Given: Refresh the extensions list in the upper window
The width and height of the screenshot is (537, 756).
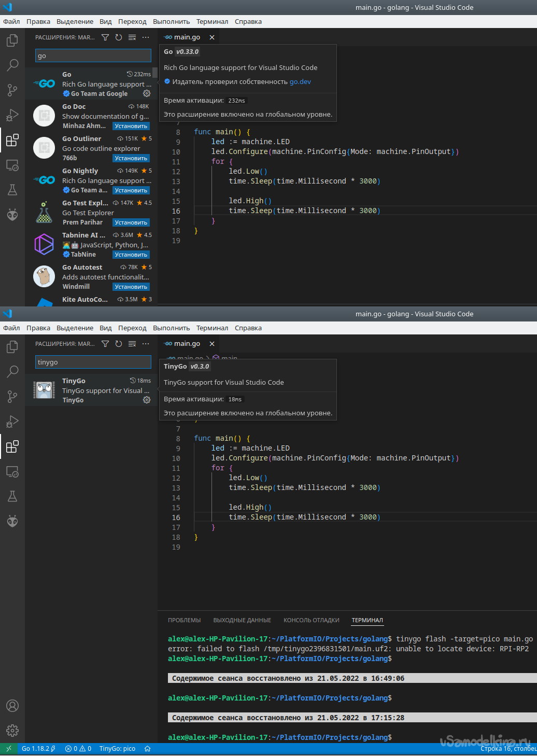Looking at the screenshot, I should pyautogui.click(x=119, y=37).
